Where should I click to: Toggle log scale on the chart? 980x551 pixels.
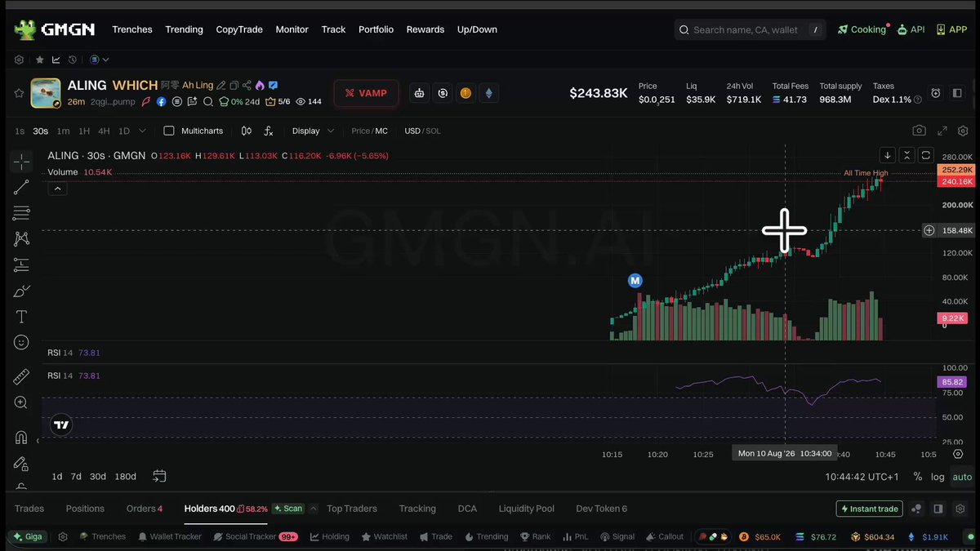pos(938,477)
